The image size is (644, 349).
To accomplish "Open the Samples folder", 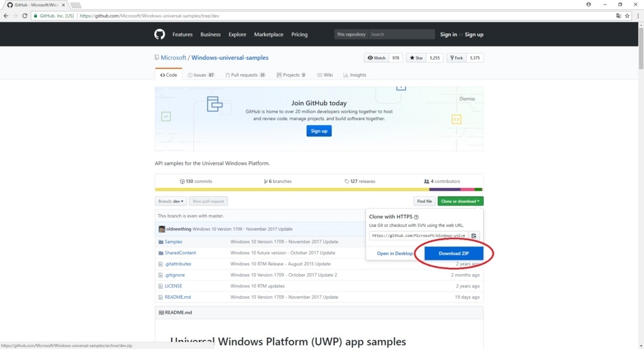I will click(x=174, y=242).
